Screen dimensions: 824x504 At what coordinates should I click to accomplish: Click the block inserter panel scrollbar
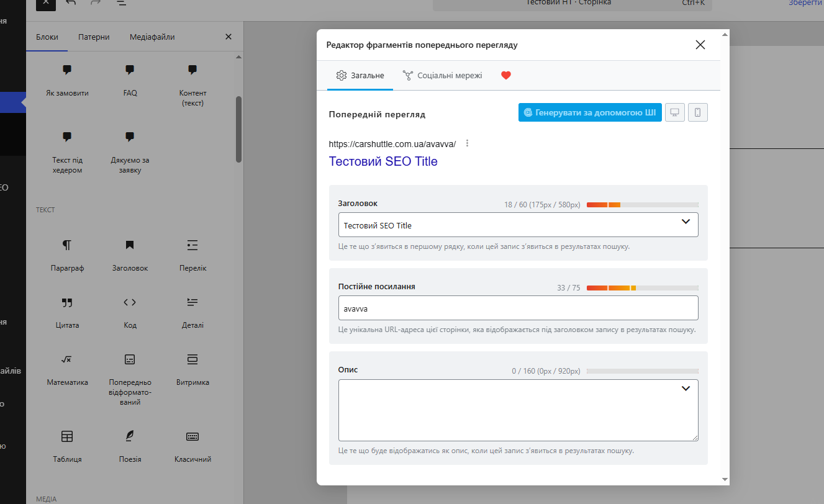pyautogui.click(x=238, y=129)
